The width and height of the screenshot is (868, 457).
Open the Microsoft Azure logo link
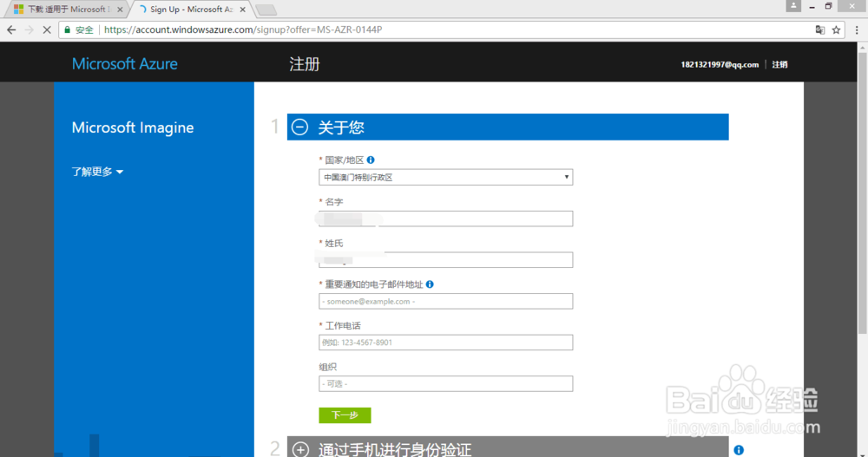pyautogui.click(x=124, y=63)
